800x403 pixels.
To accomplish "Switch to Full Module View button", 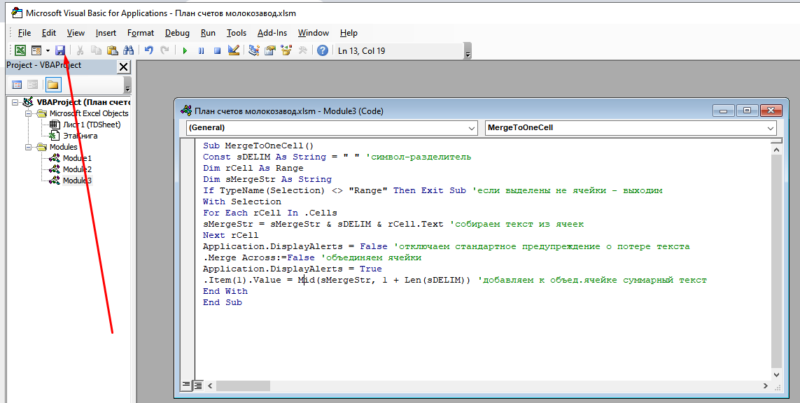I will [197, 385].
